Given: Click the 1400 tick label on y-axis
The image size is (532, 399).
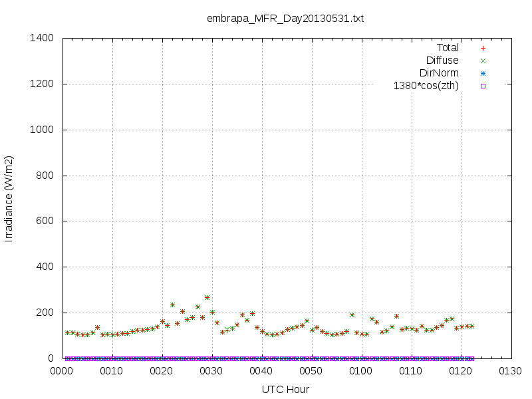Looking at the screenshot, I should 42,38.
